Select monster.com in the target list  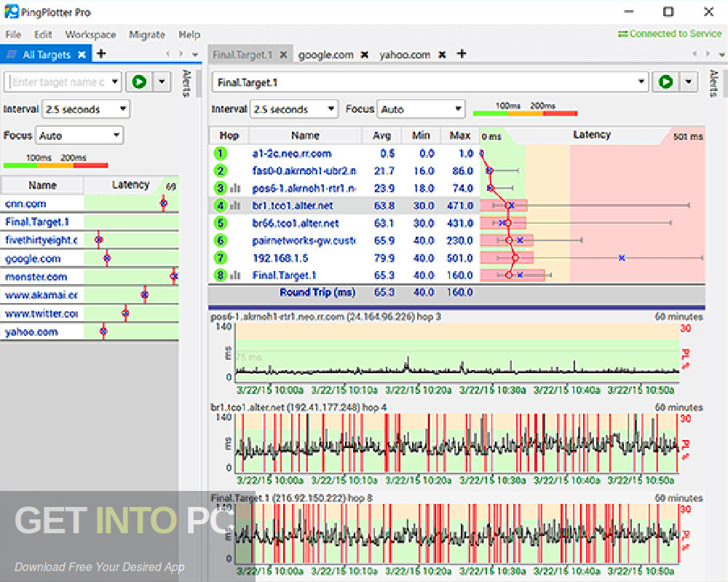click(90, 277)
